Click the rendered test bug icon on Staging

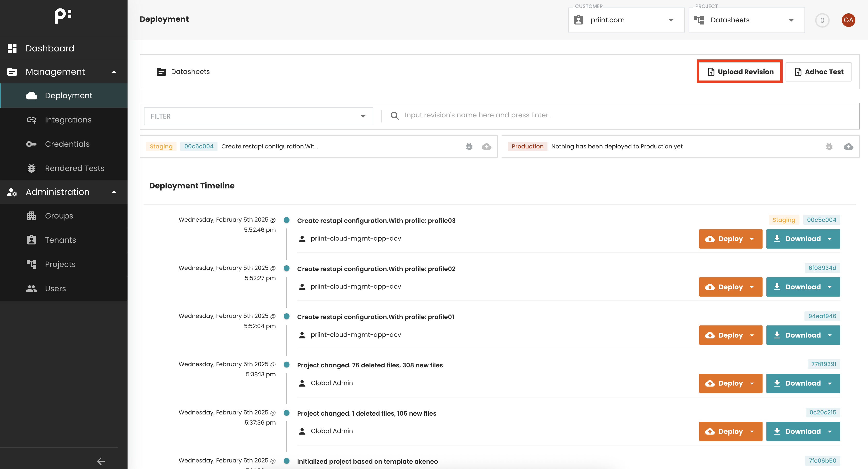[x=469, y=146]
